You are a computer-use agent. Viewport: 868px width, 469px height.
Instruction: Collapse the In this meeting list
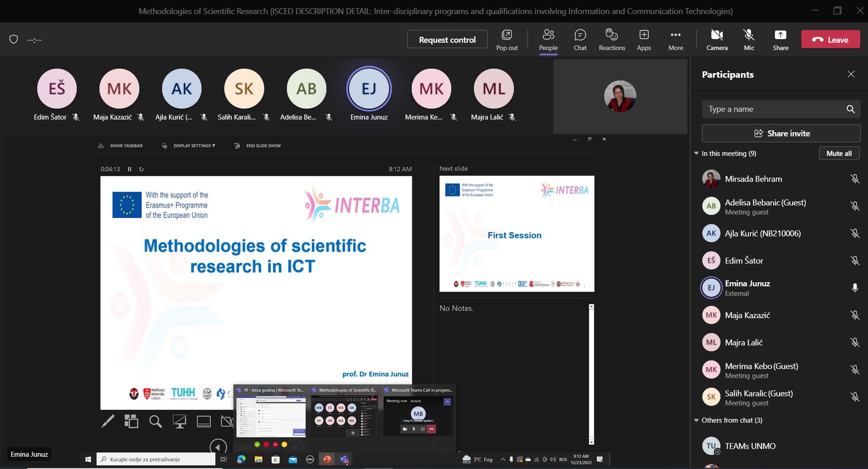pos(696,154)
